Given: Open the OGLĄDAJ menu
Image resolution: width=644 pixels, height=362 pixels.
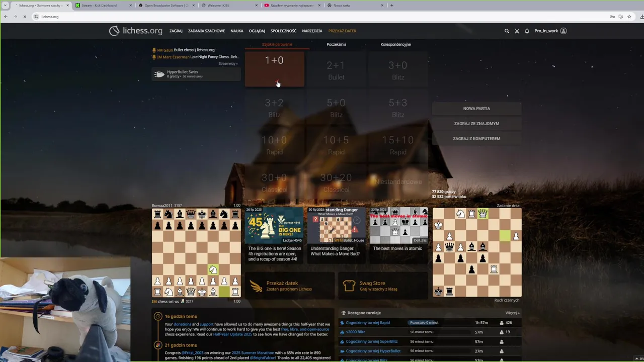Looking at the screenshot, I should (257, 31).
